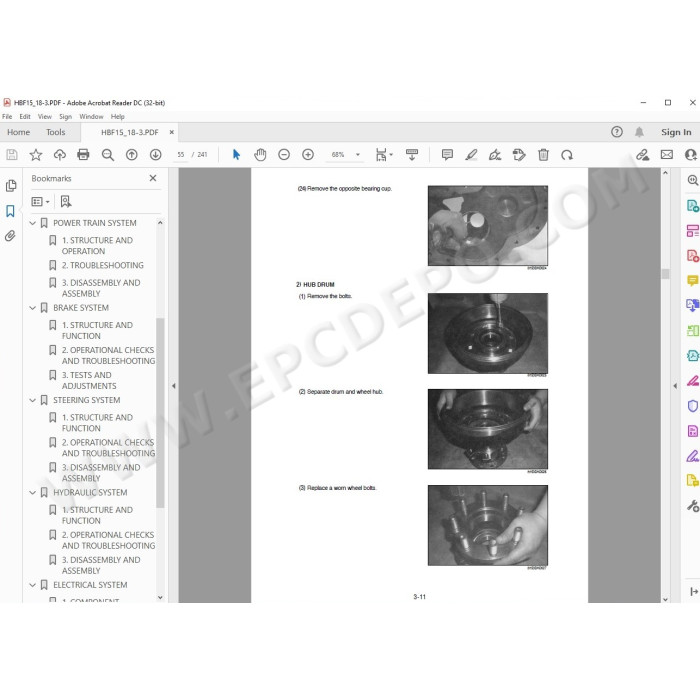The width and height of the screenshot is (700, 700).
Task: Click the bookmarks panel scrollbar thumb
Action: click(160, 413)
